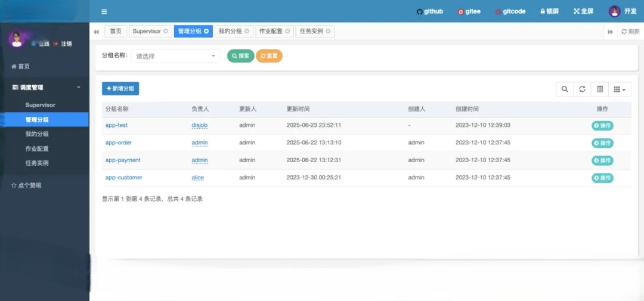Close the 作业配置 tab
The image size is (644, 301).
(287, 31)
